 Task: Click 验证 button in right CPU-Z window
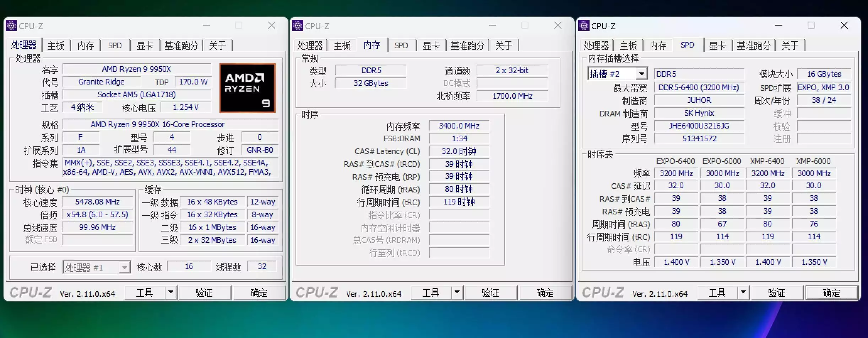point(777,293)
